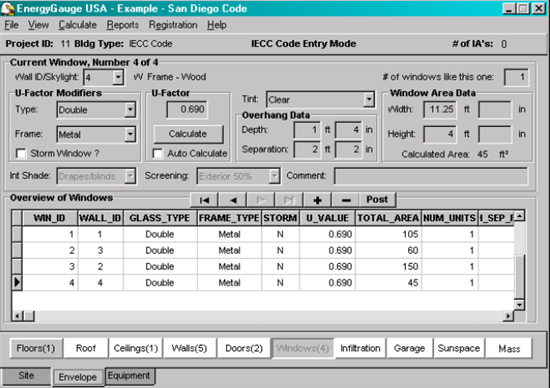This screenshot has width=550, height=388.
Task: Open the Registration menu
Action: 173,25
